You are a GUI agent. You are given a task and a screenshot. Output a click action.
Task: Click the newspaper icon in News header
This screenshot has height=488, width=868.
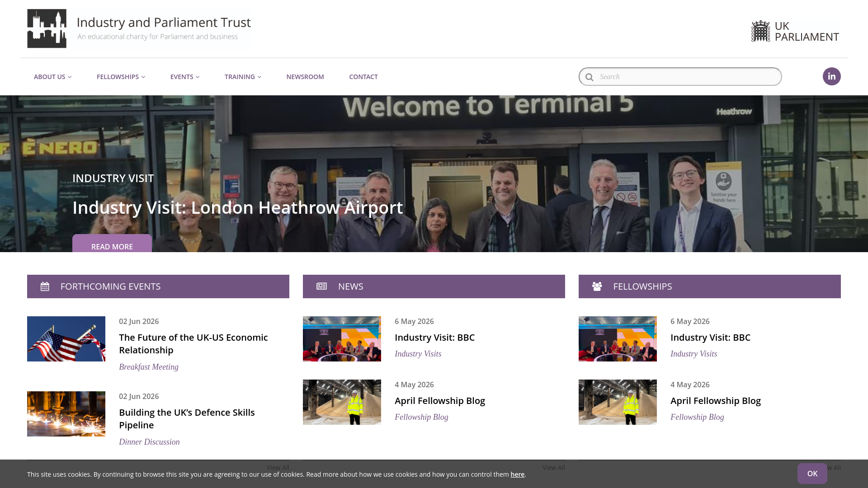click(321, 286)
